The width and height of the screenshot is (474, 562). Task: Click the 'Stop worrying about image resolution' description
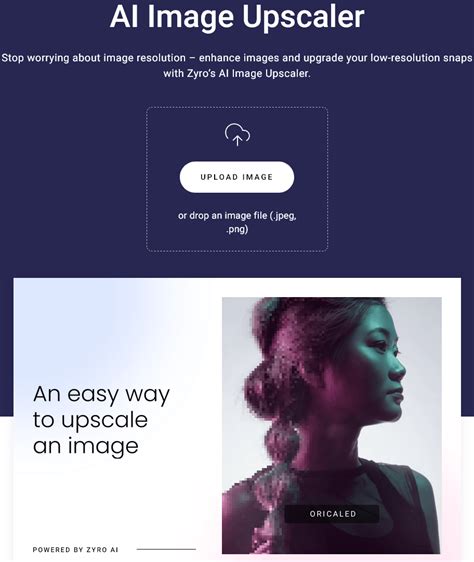click(237, 66)
